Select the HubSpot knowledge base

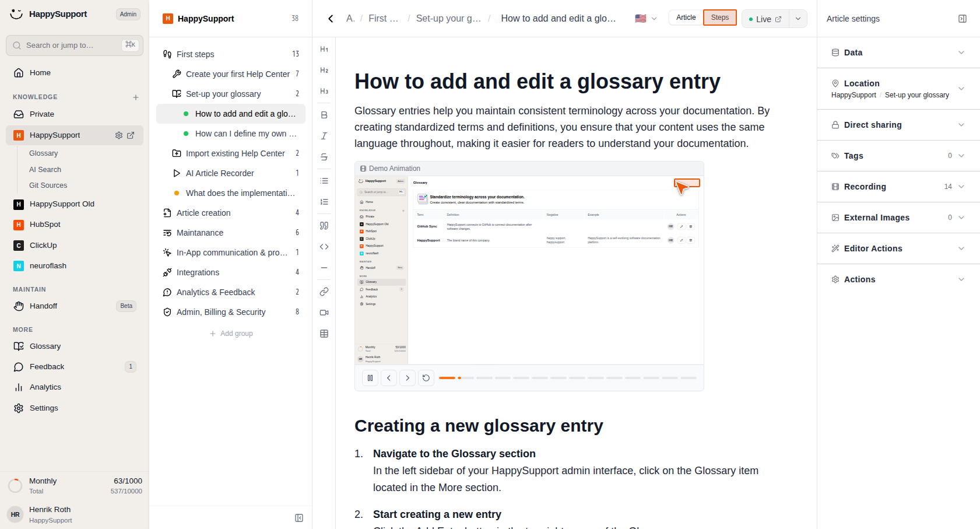coord(75,225)
